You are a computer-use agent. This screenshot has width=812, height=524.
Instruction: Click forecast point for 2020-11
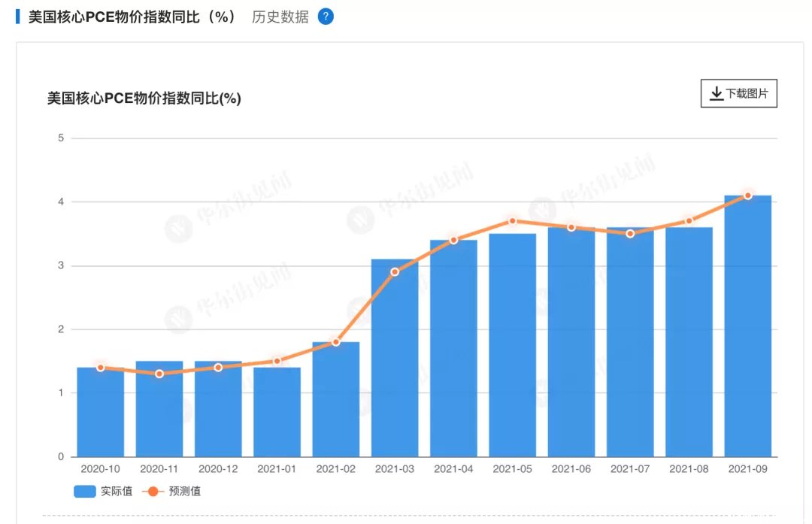tap(159, 374)
